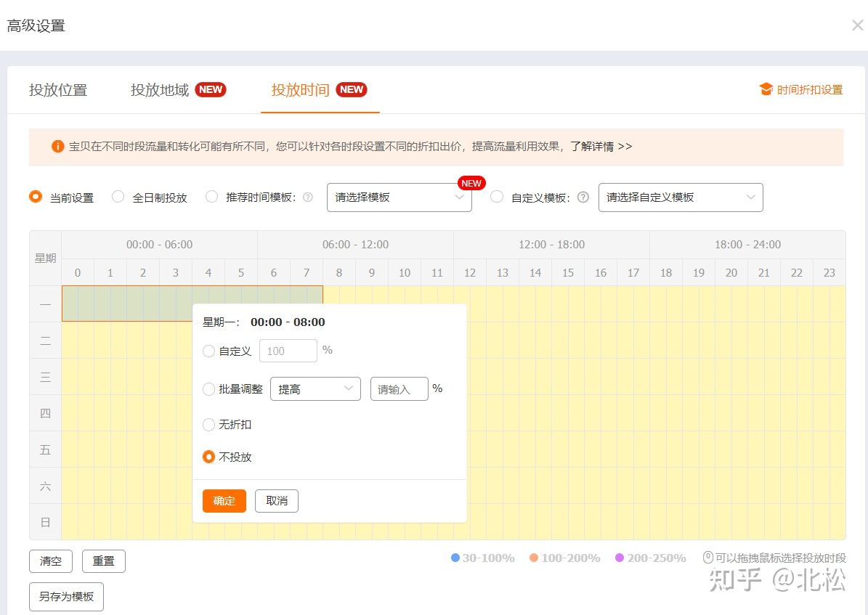Choose the 无折扣 radio option

(x=208, y=425)
